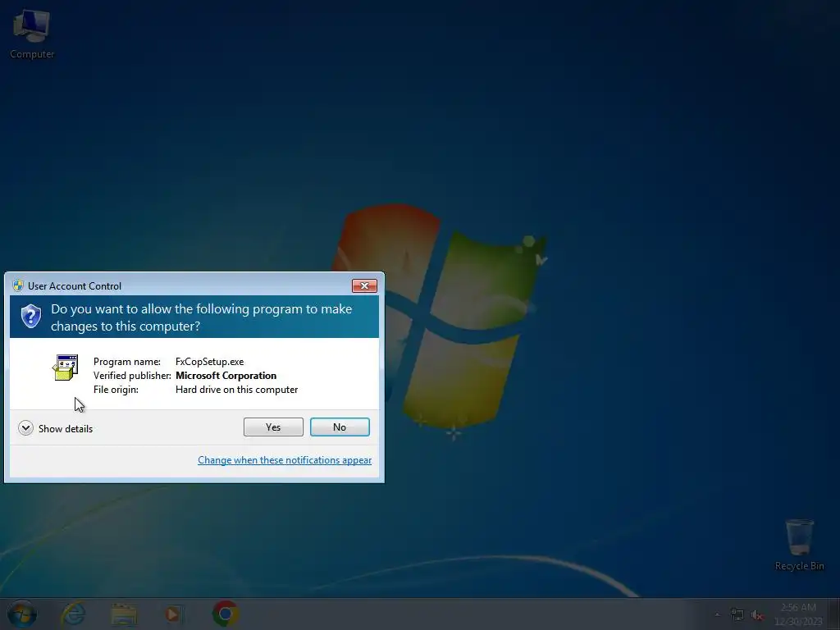Close the User Account Control dialog
840x630 pixels.
pos(364,286)
